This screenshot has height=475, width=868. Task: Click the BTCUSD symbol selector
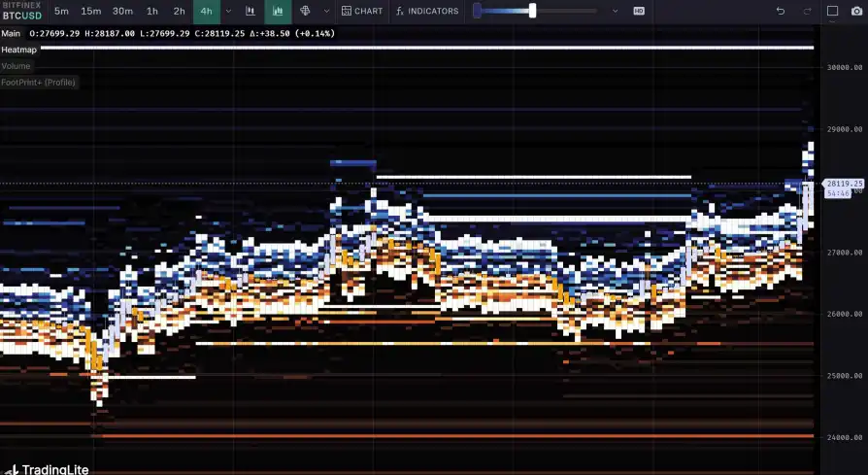point(21,16)
